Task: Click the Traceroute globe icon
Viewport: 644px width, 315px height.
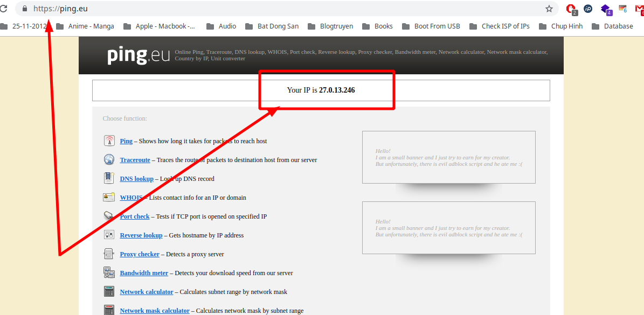Action: 109,159
